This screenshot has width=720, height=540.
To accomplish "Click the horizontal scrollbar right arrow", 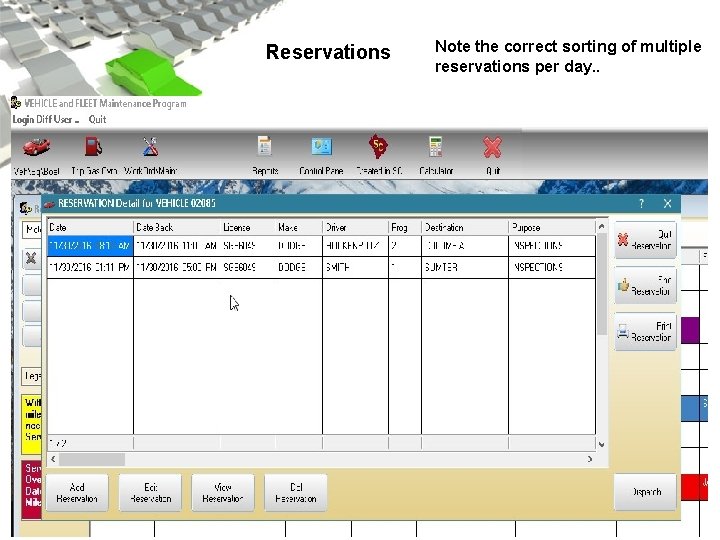I will [x=590, y=459].
